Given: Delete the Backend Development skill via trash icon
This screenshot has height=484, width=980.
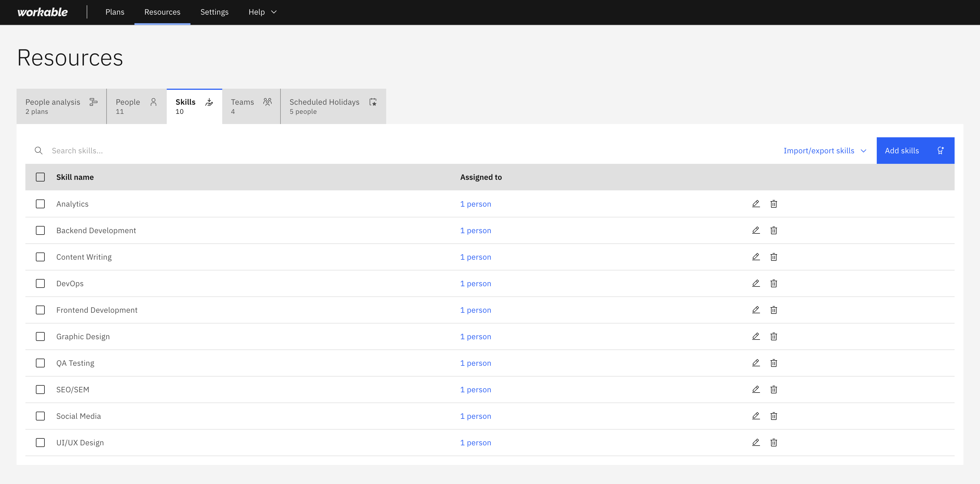Looking at the screenshot, I should point(774,230).
